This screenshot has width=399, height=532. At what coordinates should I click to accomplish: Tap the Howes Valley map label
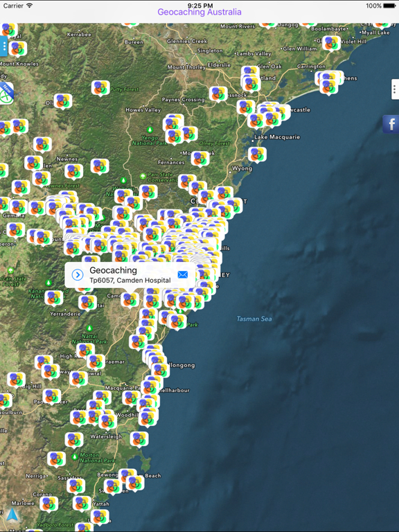[x=143, y=110]
